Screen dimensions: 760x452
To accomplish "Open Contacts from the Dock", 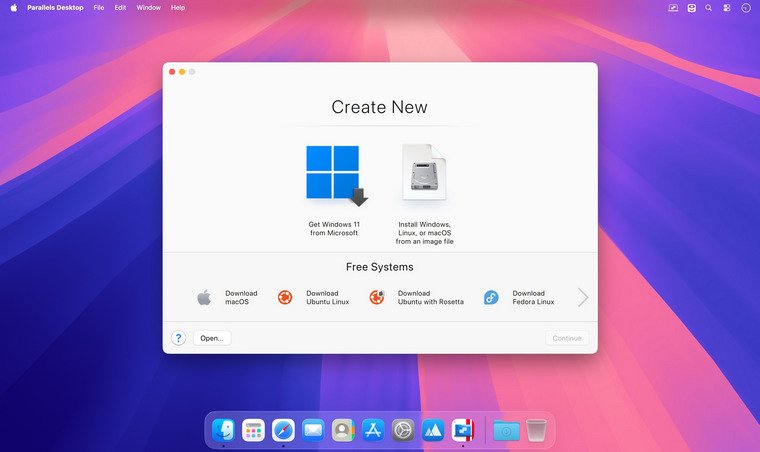I will point(343,430).
